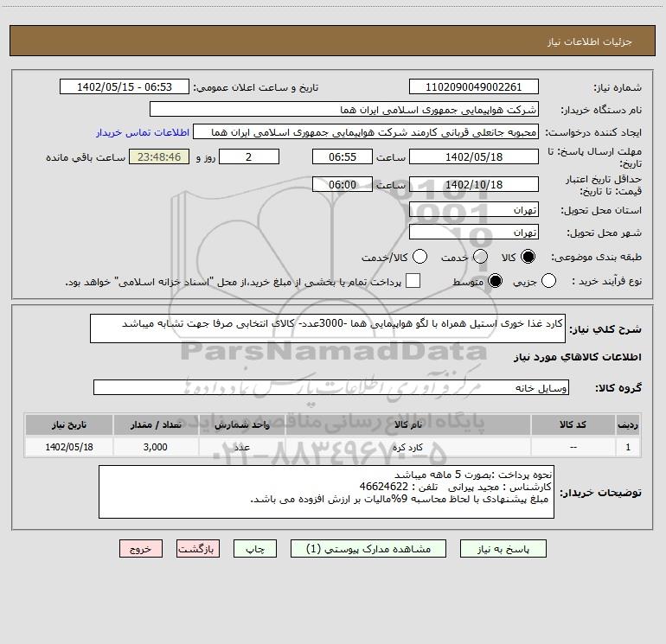Click the شماره نیاز label
The width and height of the screenshot is (666, 644).
tap(618, 88)
